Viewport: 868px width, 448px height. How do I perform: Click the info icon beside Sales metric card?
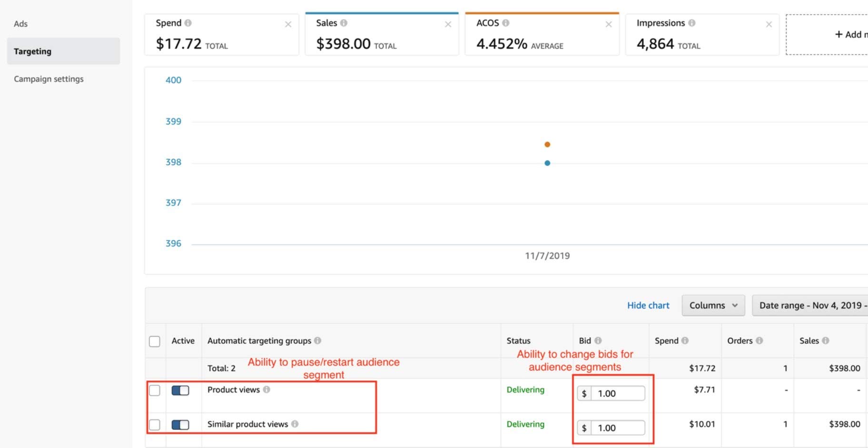[x=344, y=23]
